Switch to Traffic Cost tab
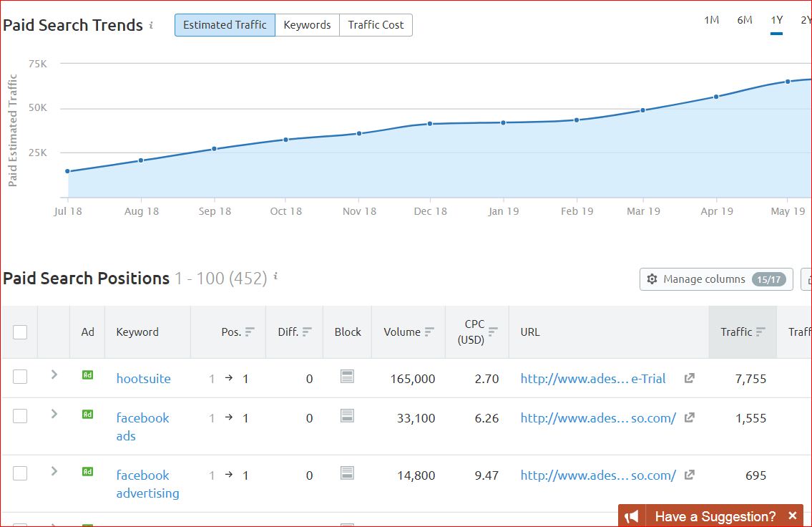The height and width of the screenshot is (527, 812). point(376,25)
